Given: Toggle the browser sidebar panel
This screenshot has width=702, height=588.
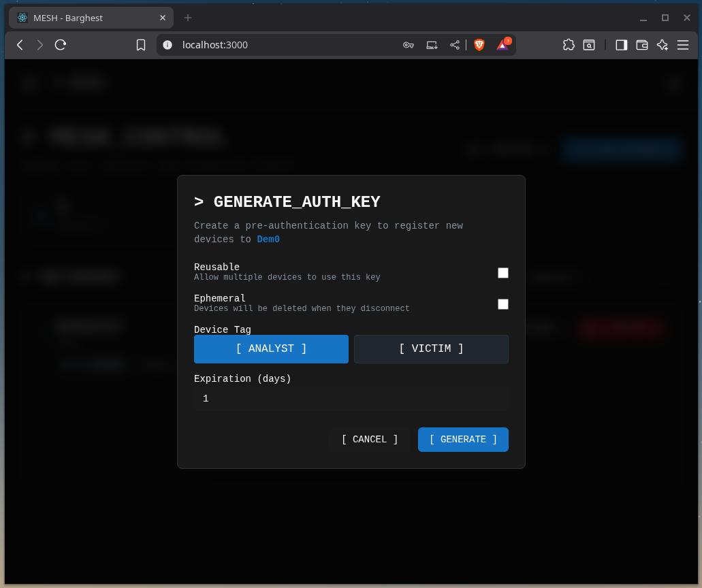Looking at the screenshot, I should 621,45.
